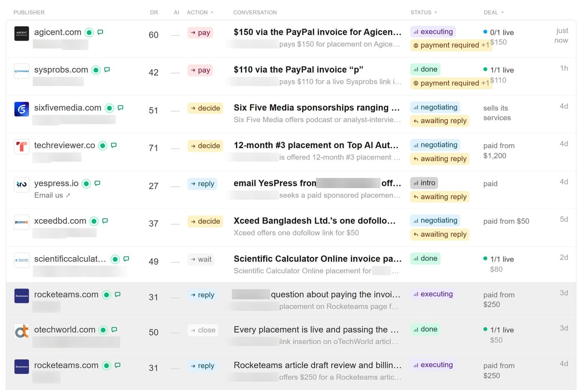
Task: Click the otechworld.com orange logo icon
Action: pos(21,331)
